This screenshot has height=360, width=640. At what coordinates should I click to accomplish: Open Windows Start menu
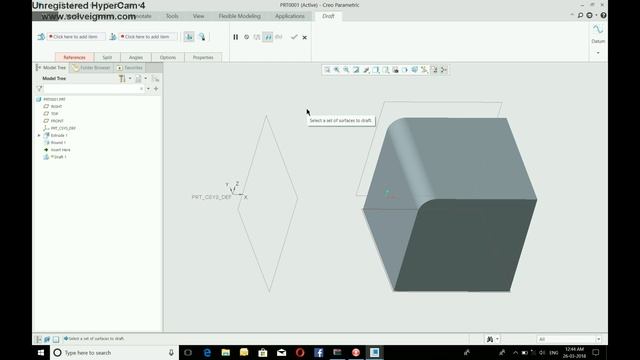tap(41, 352)
